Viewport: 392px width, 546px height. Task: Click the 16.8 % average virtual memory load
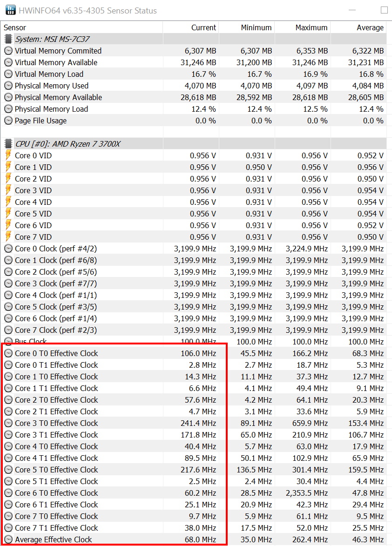click(x=371, y=74)
